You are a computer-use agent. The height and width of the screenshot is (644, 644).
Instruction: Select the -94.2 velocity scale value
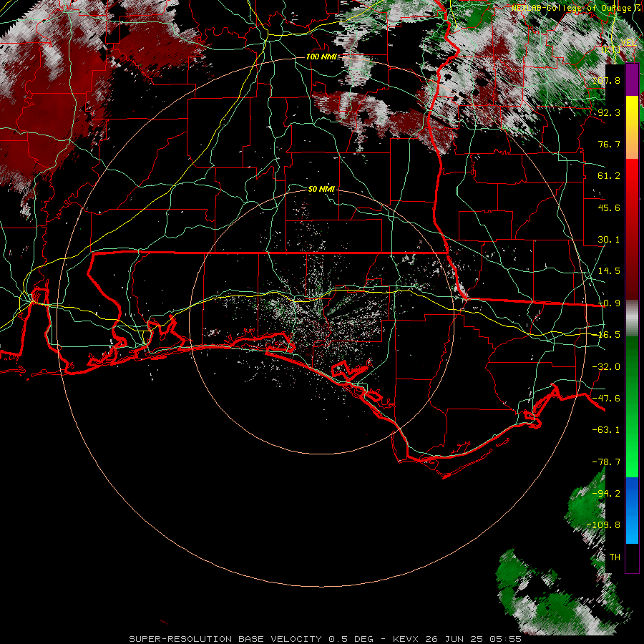[606, 493]
